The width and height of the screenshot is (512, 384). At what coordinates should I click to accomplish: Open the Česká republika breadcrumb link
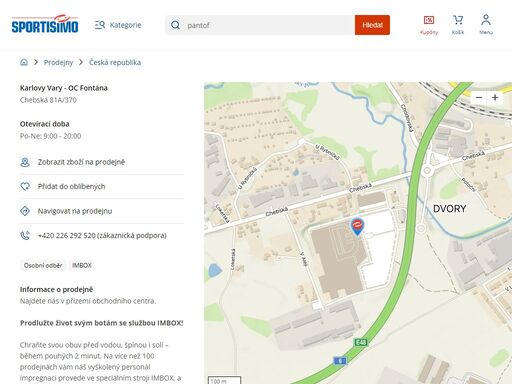pyautogui.click(x=115, y=62)
